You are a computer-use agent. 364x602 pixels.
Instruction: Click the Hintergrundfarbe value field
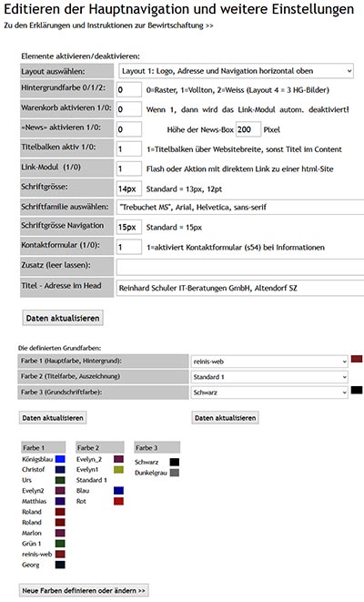pyautogui.click(x=129, y=90)
